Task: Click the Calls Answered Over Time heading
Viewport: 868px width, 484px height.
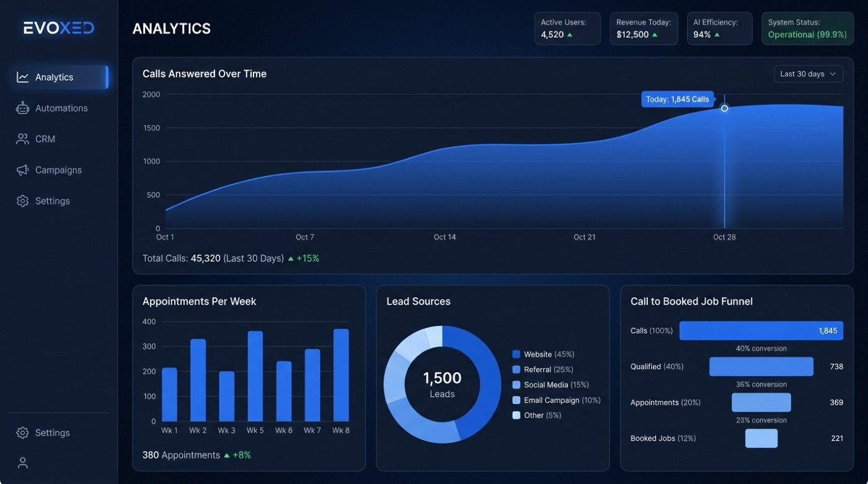Action: (205, 74)
